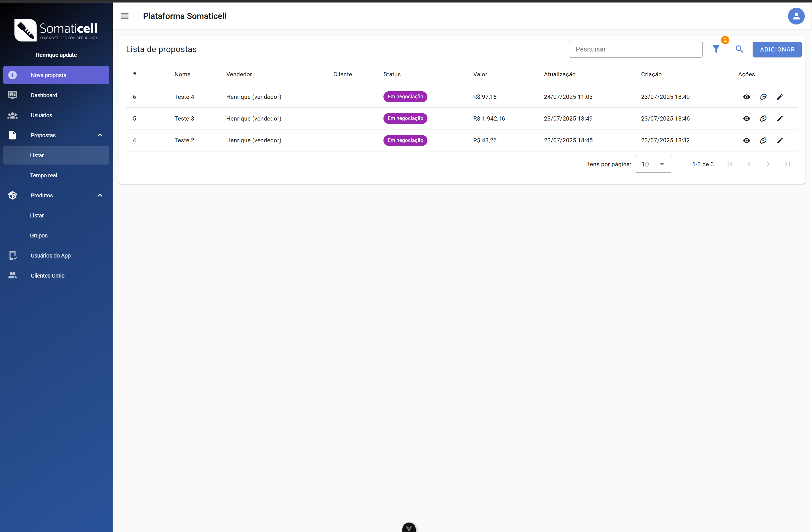The image size is (812, 532).
Task: Go to first page of pagination
Action: tap(730, 164)
